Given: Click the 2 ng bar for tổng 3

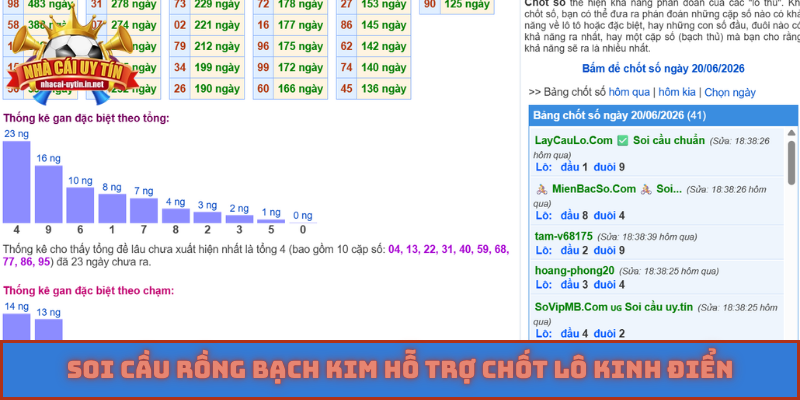Looking at the screenshot, I should 239,219.
